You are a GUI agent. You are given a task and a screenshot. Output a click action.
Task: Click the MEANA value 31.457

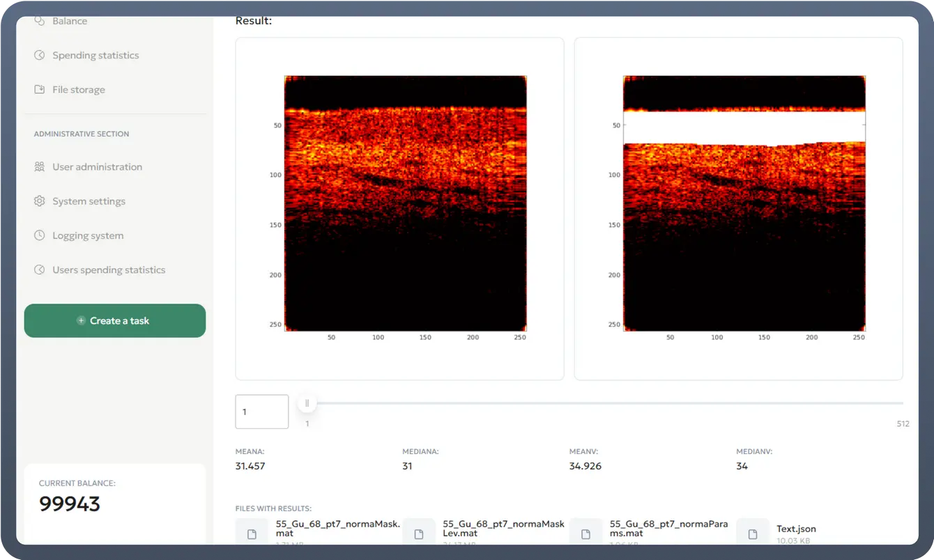pyautogui.click(x=250, y=466)
